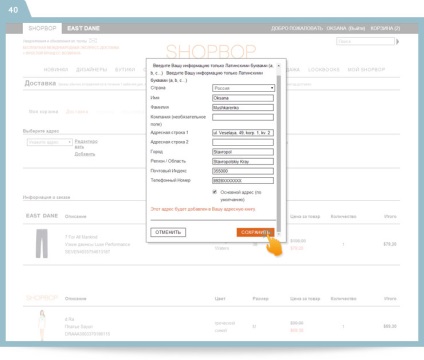Click the search box at the top right

365,42
